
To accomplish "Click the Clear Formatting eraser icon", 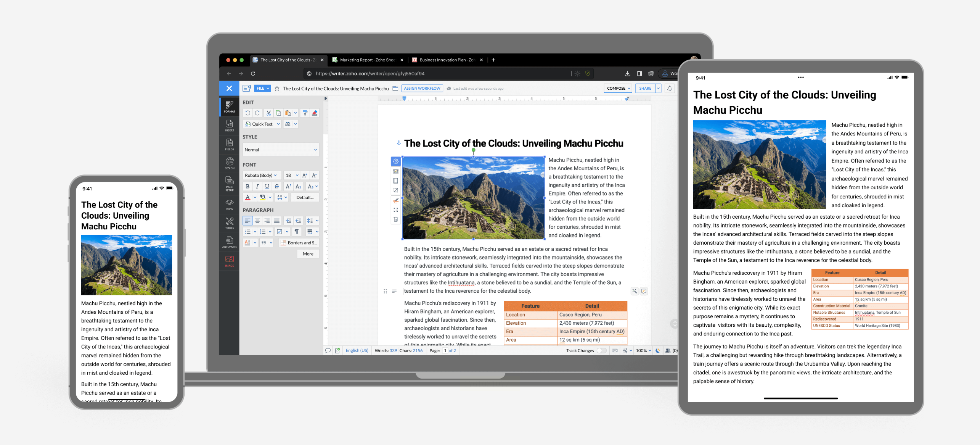I will (315, 113).
